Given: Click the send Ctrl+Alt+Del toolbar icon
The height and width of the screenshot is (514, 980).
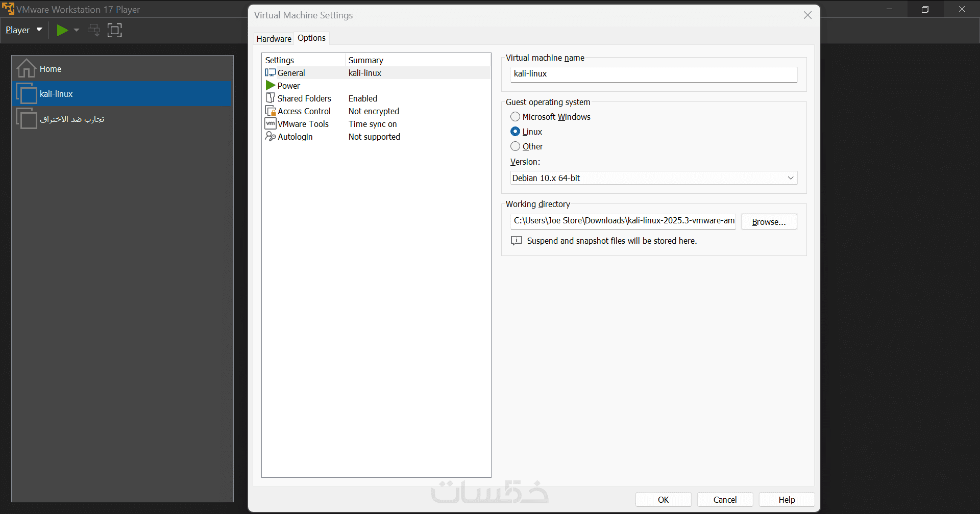Looking at the screenshot, I should [93, 31].
